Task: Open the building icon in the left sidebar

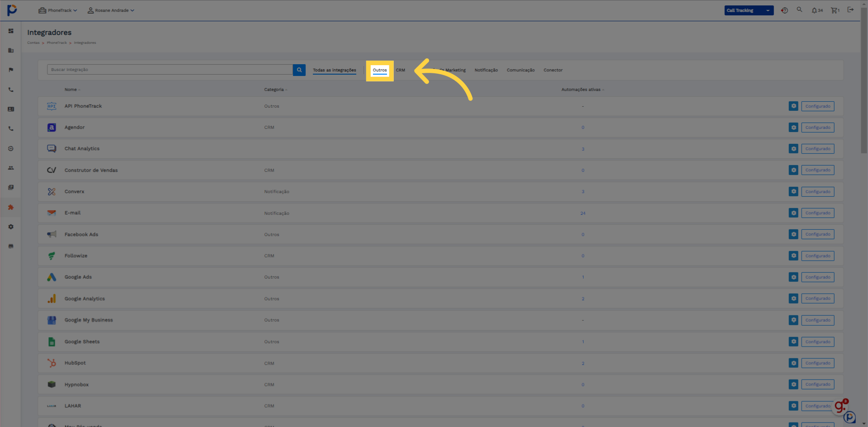Action: [11, 50]
